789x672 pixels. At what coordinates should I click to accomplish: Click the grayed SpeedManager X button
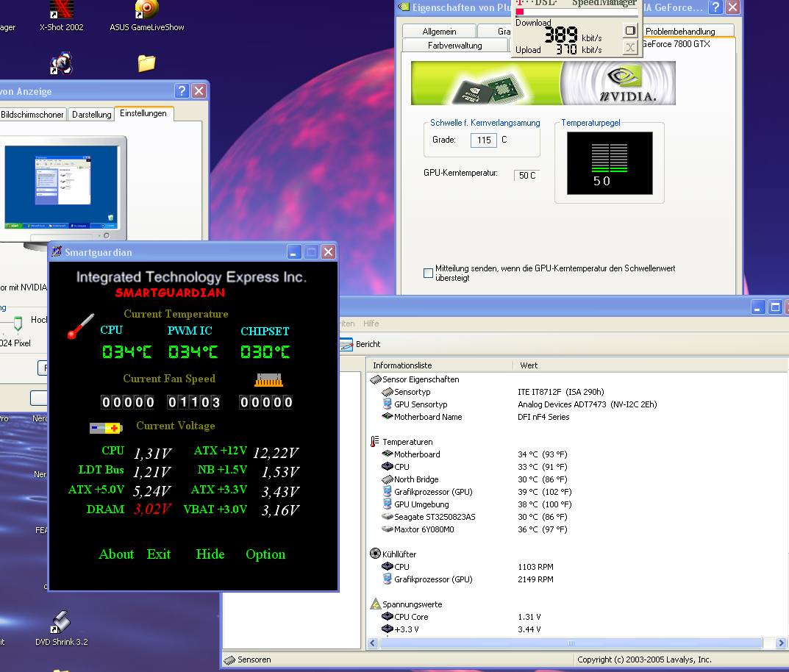point(630,48)
